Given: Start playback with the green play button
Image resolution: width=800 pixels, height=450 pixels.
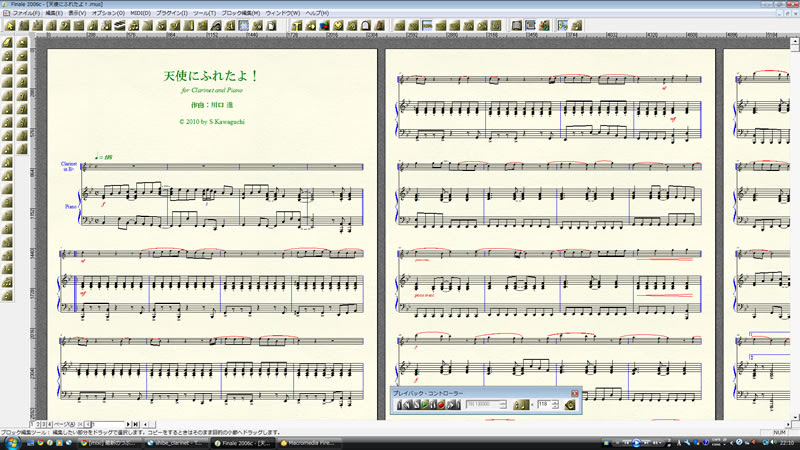Looking at the screenshot, I should pyautogui.click(x=424, y=405).
